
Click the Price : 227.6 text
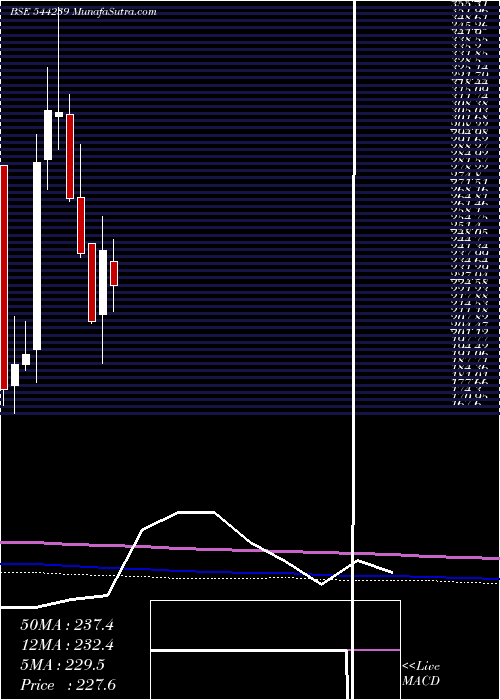pyautogui.click(x=68, y=685)
